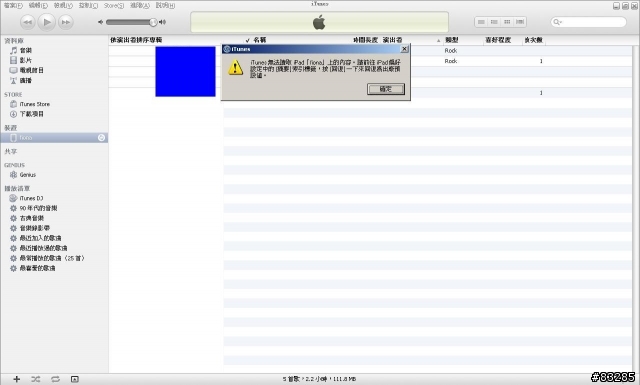The width and height of the screenshot is (640, 385).
Task: Open the Store(S) menu
Action: (113, 5)
